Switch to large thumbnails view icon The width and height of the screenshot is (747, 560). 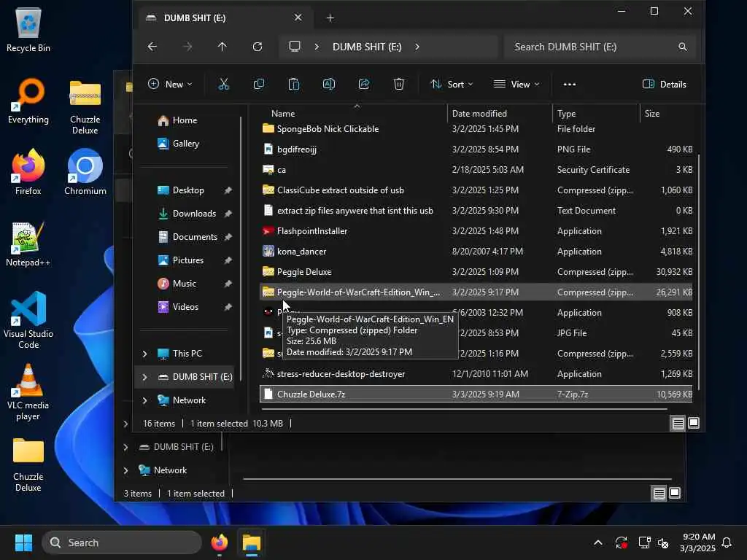(694, 423)
